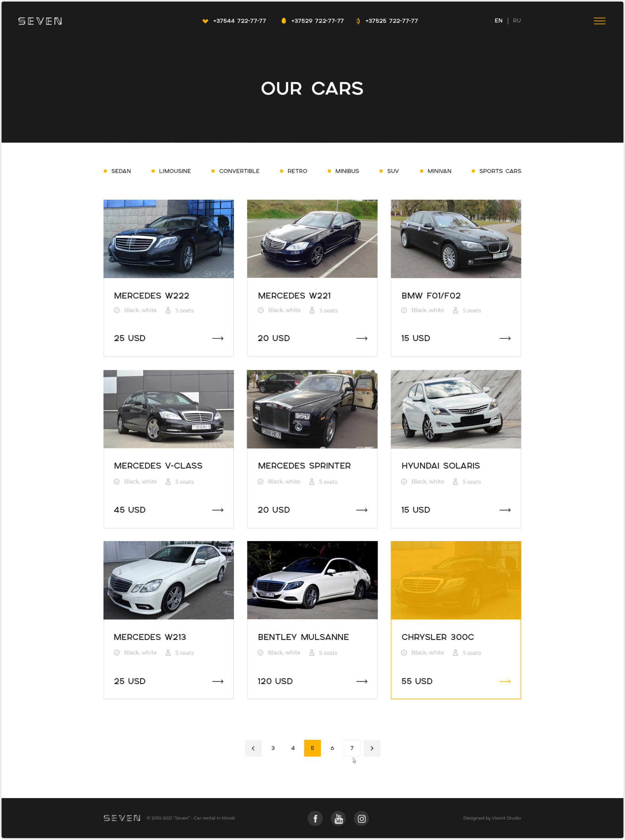Switch language to RU
Viewport: 625px width, 840px height.
(x=517, y=21)
